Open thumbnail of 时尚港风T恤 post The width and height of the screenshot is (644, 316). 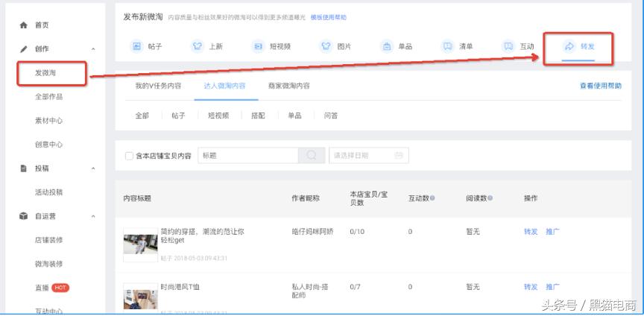coord(140,297)
